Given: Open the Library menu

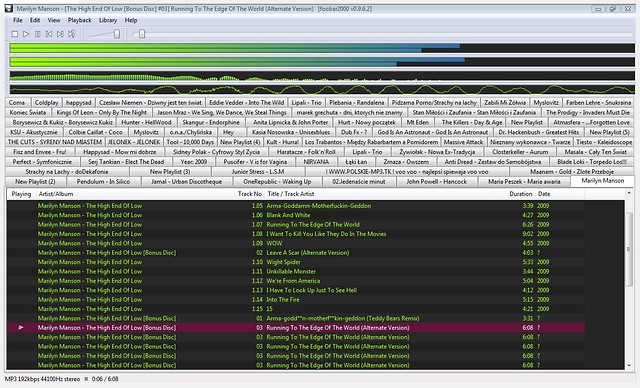Looking at the screenshot, I should (108, 20).
